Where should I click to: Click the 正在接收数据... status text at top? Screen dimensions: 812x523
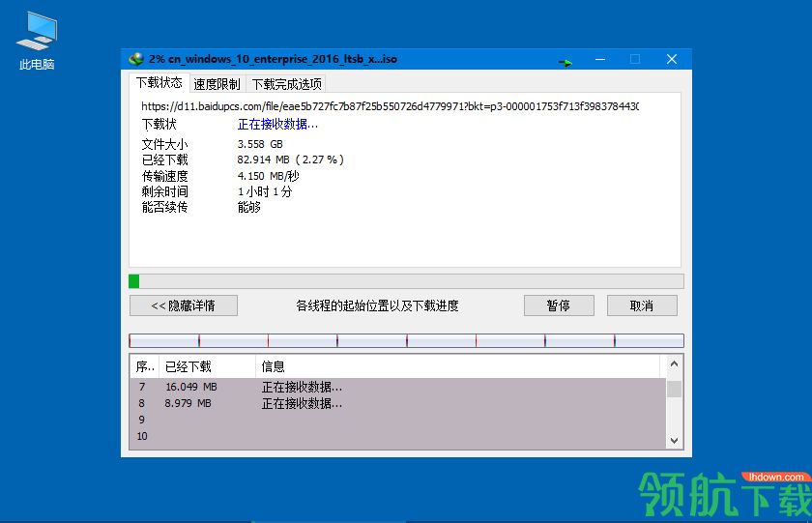tap(277, 125)
